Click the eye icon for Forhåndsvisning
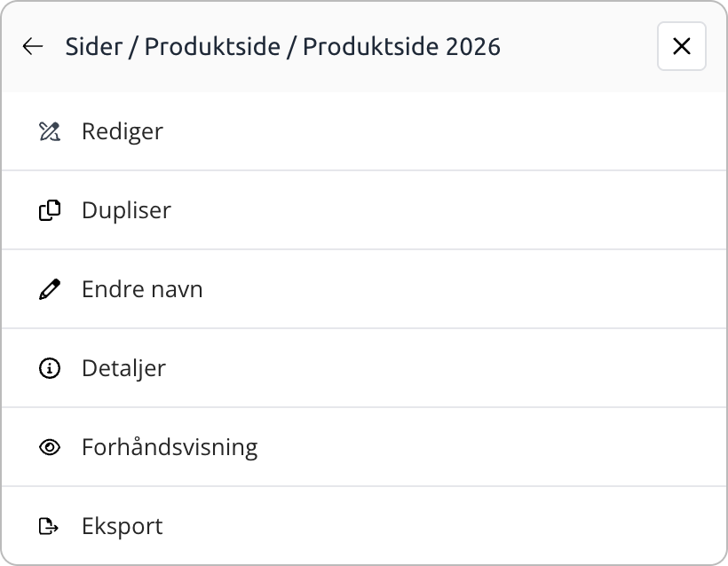This screenshot has width=728, height=566. click(50, 447)
